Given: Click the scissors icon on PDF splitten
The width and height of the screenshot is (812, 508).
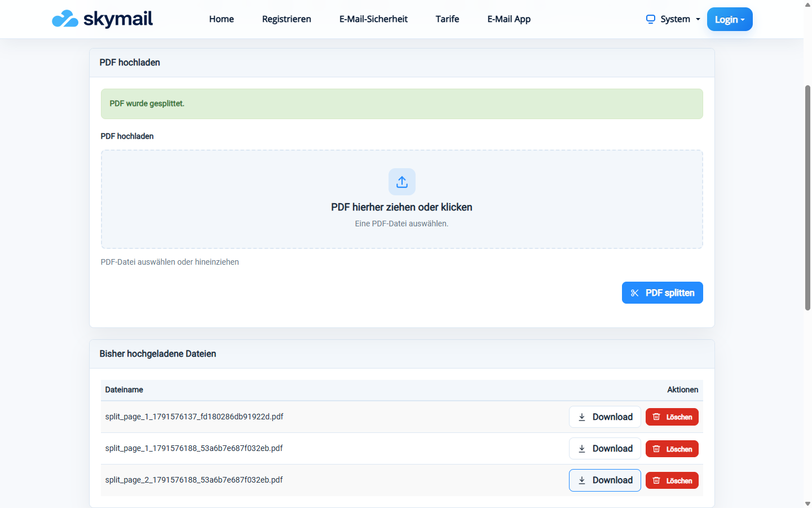Looking at the screenshot, I should pos(635,293).
